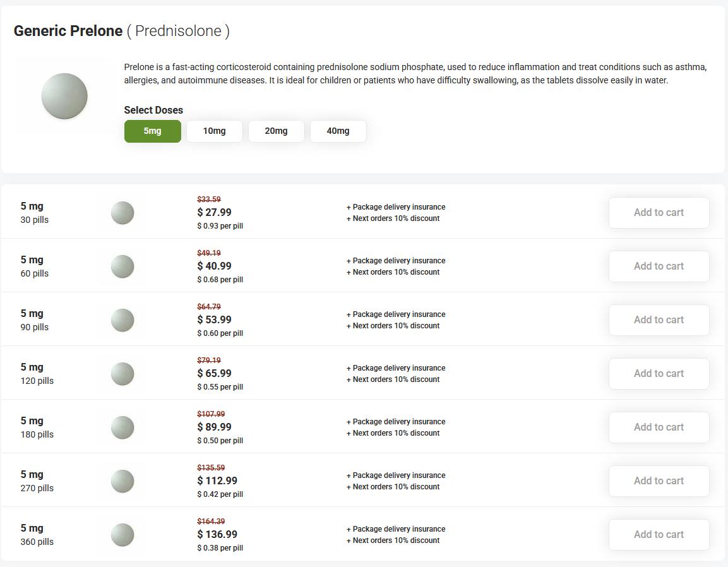The width and height of the screenshot is (728, 567).
Task: Click the struck-through $135.59 price
Action: pyautogui.click(x=211, y=468)
